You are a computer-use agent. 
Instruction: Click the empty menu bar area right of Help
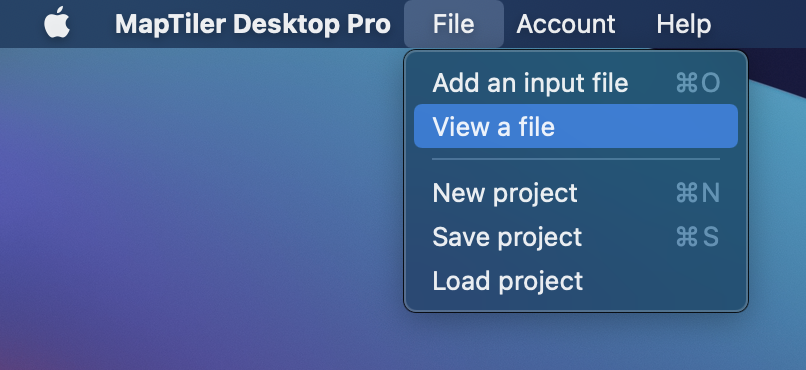point(761,24)
